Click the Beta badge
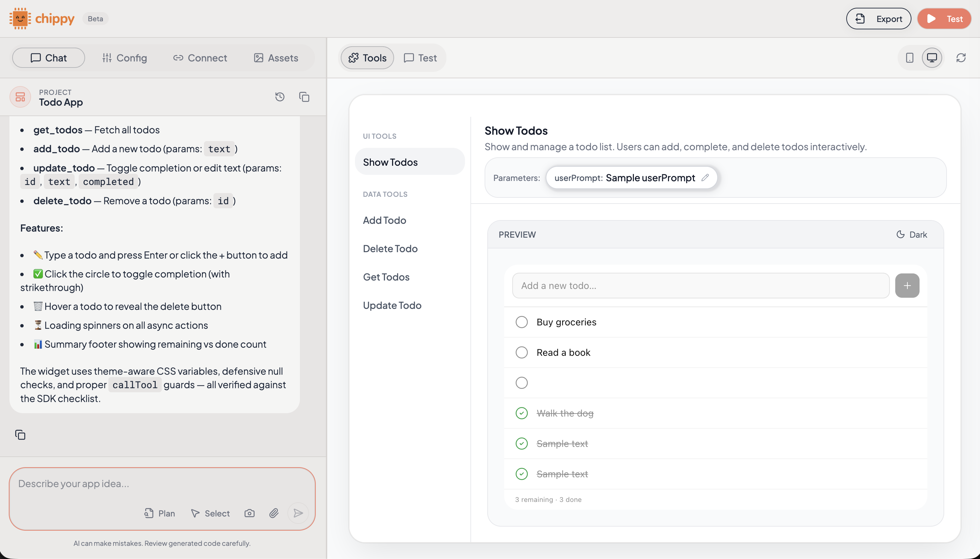 [x=95, y=19]
